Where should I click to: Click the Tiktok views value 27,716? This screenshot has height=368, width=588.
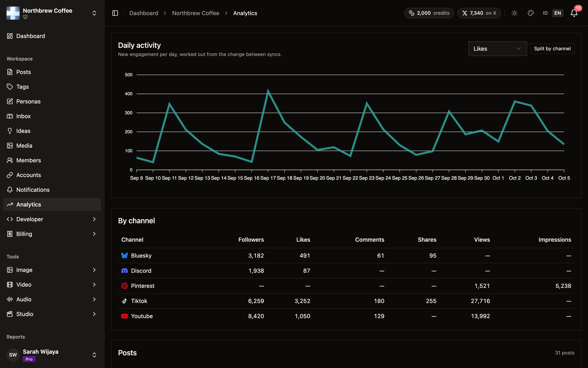click(480, 301)
